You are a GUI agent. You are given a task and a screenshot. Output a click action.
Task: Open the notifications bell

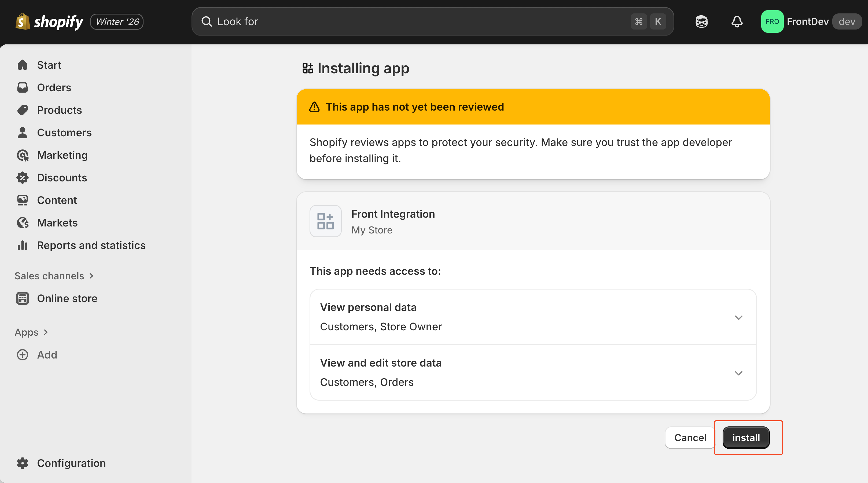(737, 21)
